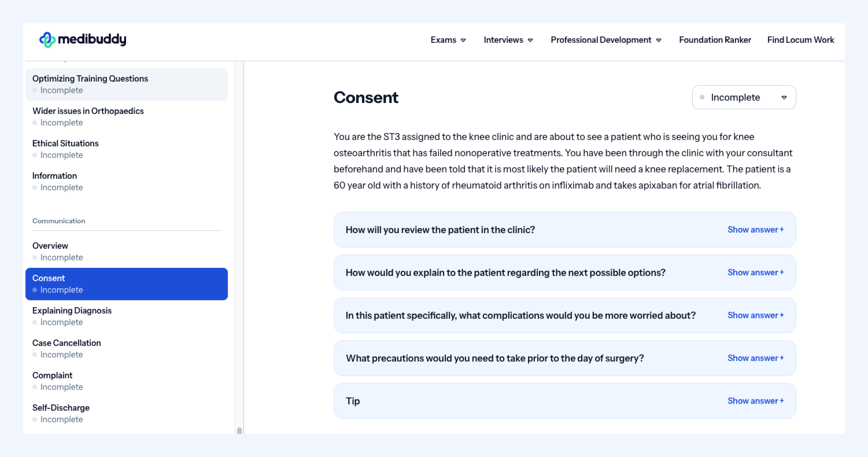This screenshot has width=868, height=457.
Task: Open the Incomplete status dropdown for Consent
Action: (744, 97)
